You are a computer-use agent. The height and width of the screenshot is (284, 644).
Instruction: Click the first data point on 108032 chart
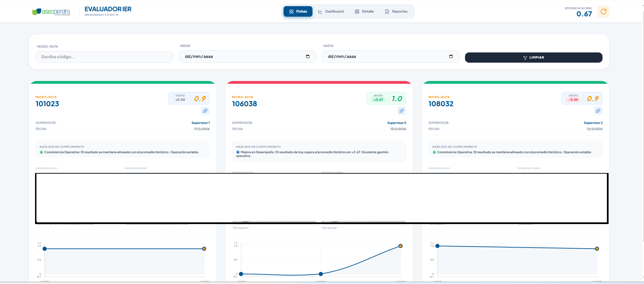coord(437,246)
